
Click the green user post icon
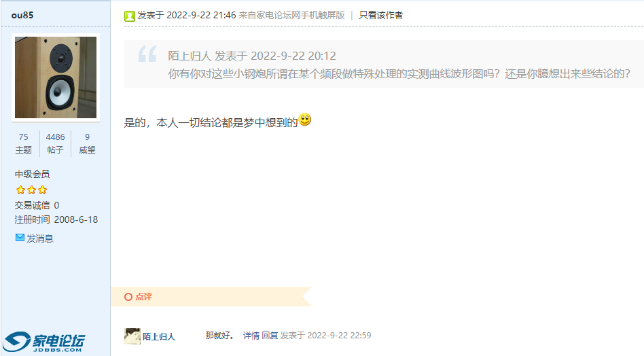point(129,16)
